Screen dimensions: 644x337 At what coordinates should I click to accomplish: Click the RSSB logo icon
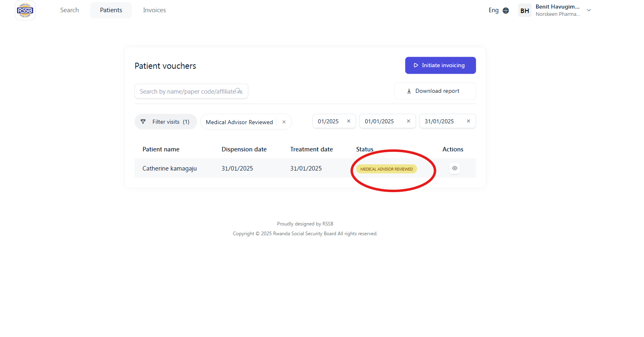pos(25,10)
